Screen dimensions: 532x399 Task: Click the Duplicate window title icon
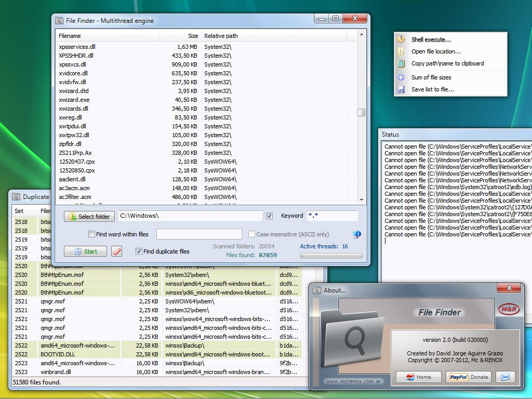click(x=16, y=197)
